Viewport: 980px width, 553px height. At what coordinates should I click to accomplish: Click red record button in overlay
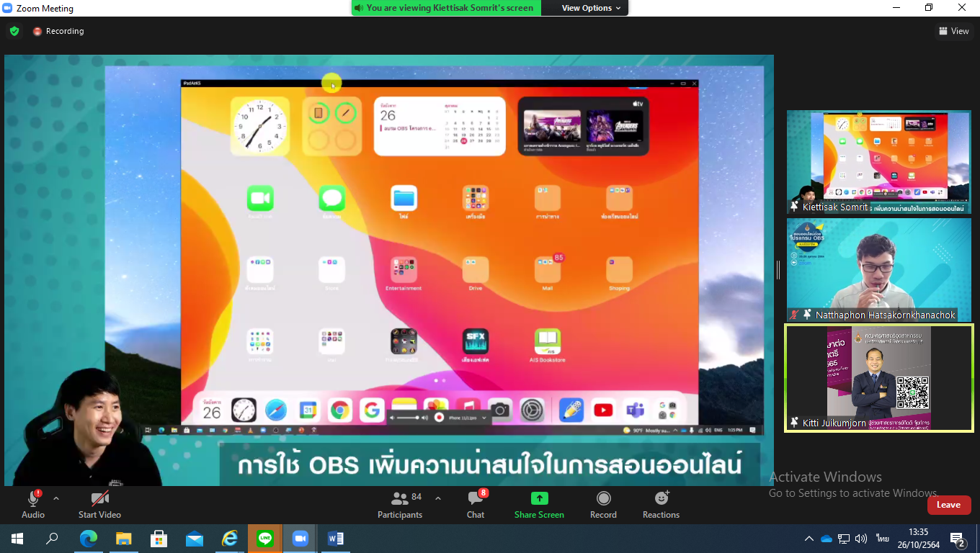[x=438, y=418]
